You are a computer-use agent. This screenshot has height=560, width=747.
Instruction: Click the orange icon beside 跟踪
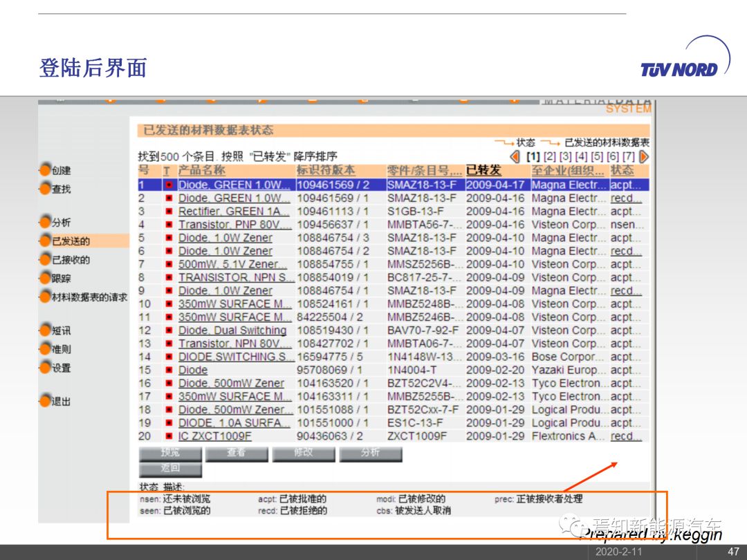tap(45, 279)
